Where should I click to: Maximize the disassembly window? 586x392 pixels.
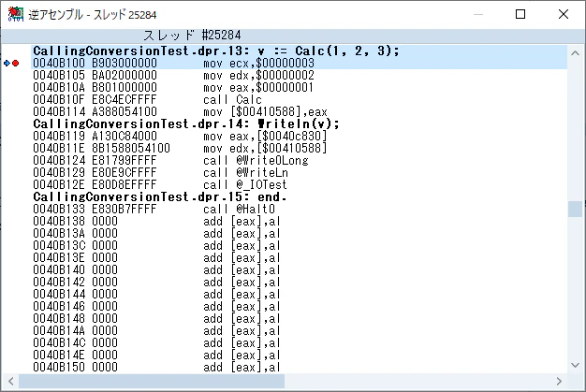[x=520, y=14]
